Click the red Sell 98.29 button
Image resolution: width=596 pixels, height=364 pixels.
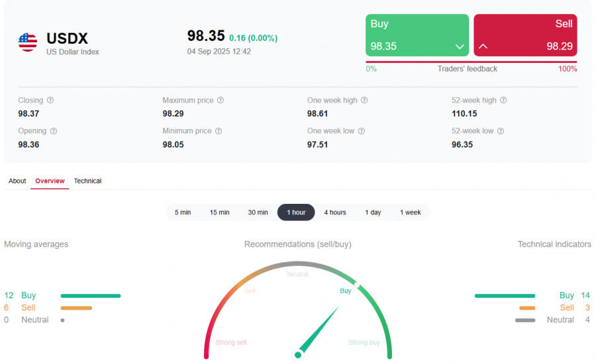click(x=525, y=35)
